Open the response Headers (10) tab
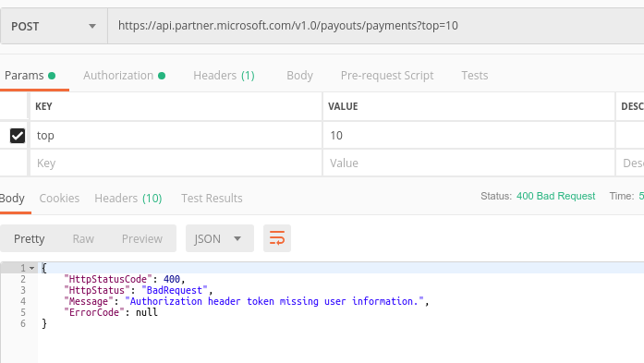The width and height of the screenshot is (644, 363). 128,199
